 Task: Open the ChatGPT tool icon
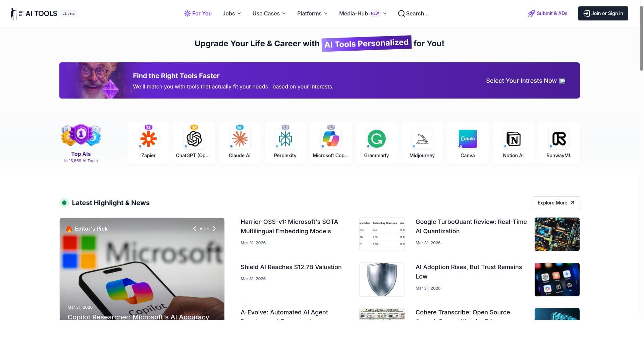point(194,139)
